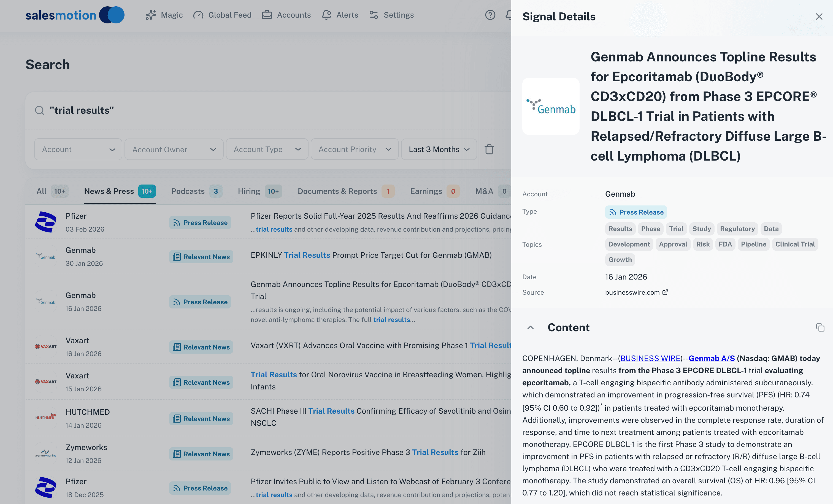
Task: Collapse the Content section chevron
Action: (531, 327)
